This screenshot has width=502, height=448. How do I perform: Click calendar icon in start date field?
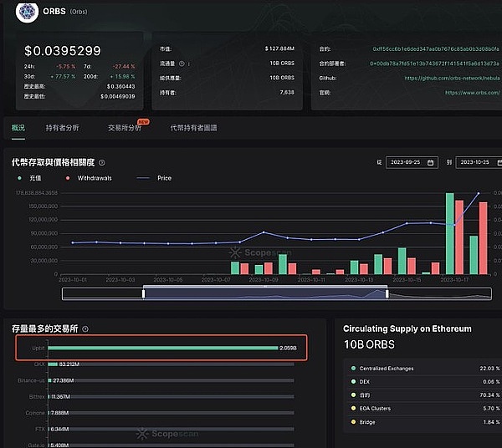pos(430,162)
